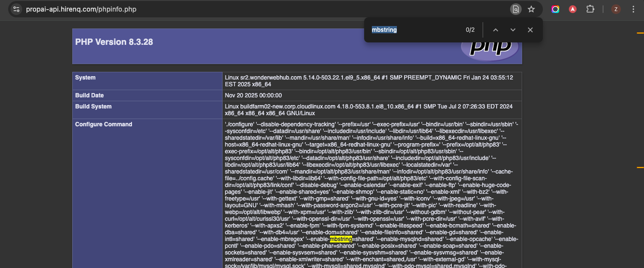
Task: Click the lower orange scrollbar match marker
Action: (640, 167)
